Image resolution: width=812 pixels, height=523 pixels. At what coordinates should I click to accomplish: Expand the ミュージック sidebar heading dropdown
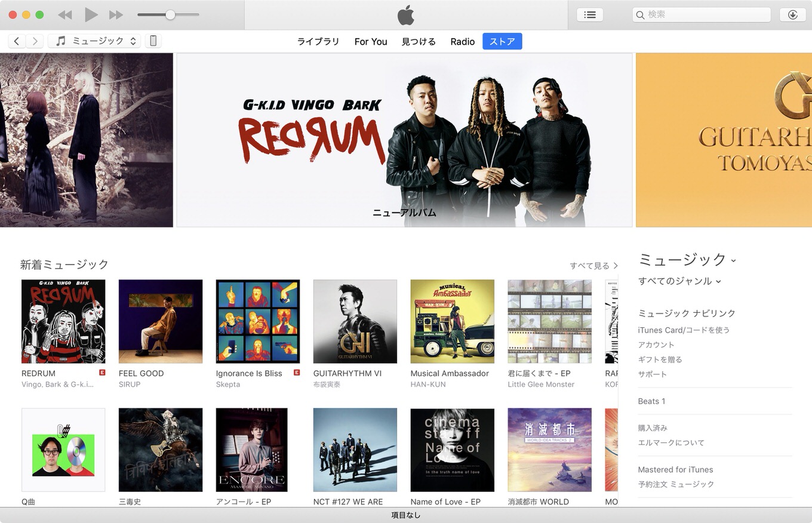coord(687,260)
